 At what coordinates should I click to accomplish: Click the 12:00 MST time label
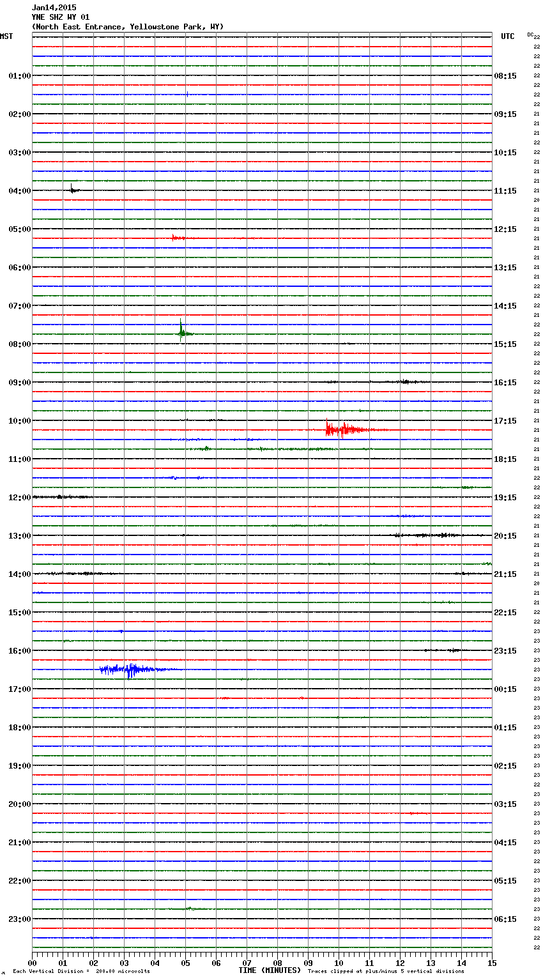click(19, 498)
